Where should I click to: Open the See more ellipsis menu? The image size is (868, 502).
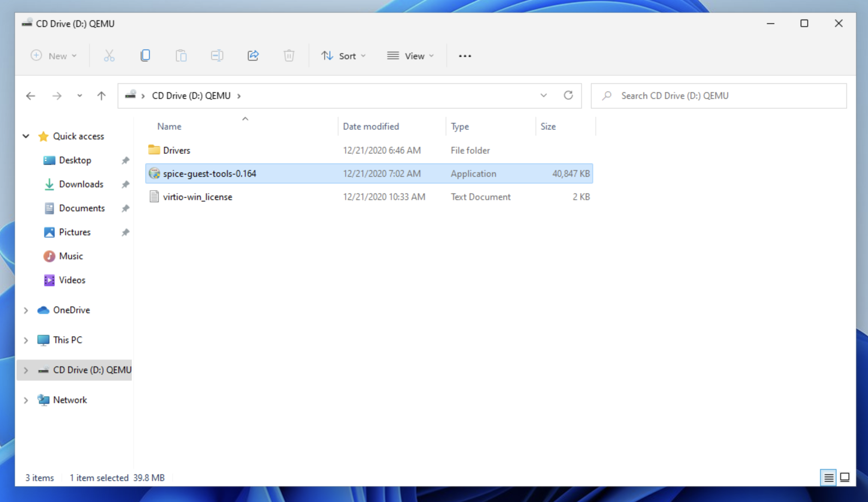[465, 56]
